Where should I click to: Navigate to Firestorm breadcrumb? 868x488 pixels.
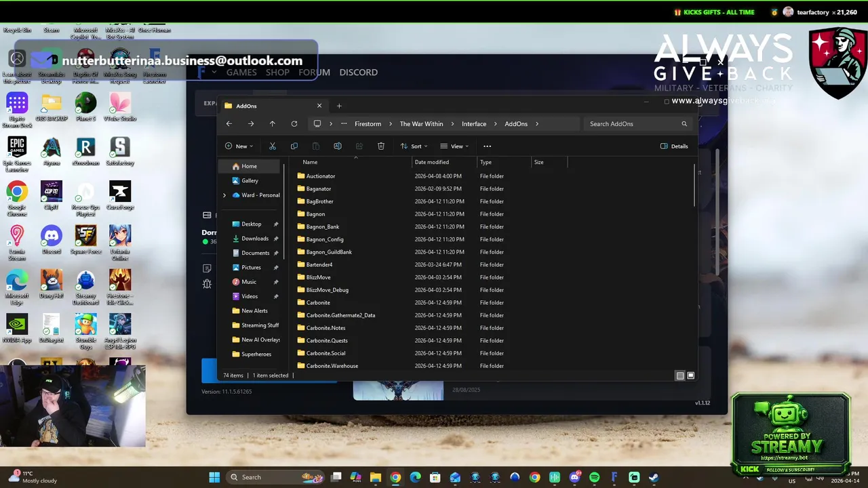[368, 124]
